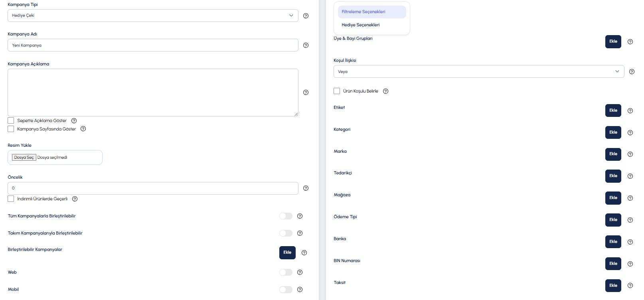Help icon for Tüm Kampanyalarla Birleştirilebilir

point(300,216)
